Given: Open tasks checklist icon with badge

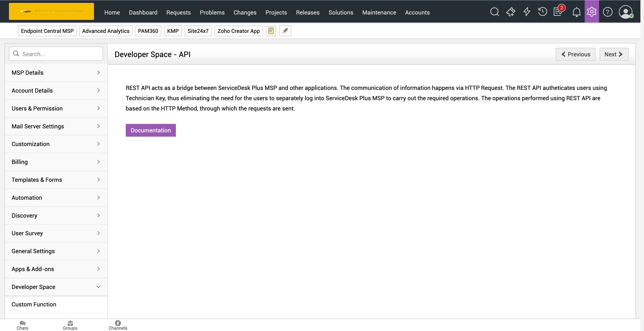Looking at the screenshot, I should click(558, 12).
